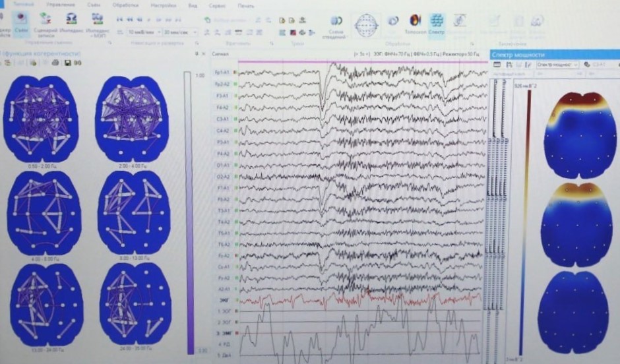Image resolution: width=620 pixels, height=364 pixels.
Task: Open the Печать ribbon tab
Action: (x=246, y=6)
